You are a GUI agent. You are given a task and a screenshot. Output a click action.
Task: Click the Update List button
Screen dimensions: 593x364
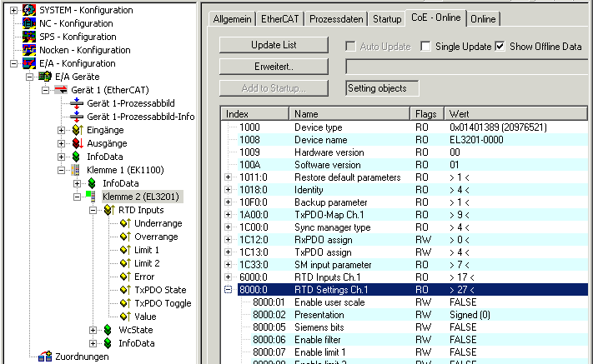[274, 45]
